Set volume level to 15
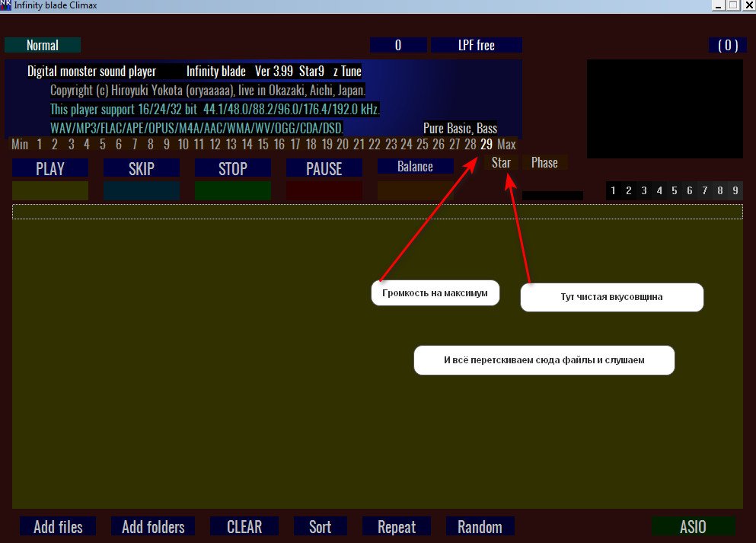This screenshot has height=543, width=756. 263,144
